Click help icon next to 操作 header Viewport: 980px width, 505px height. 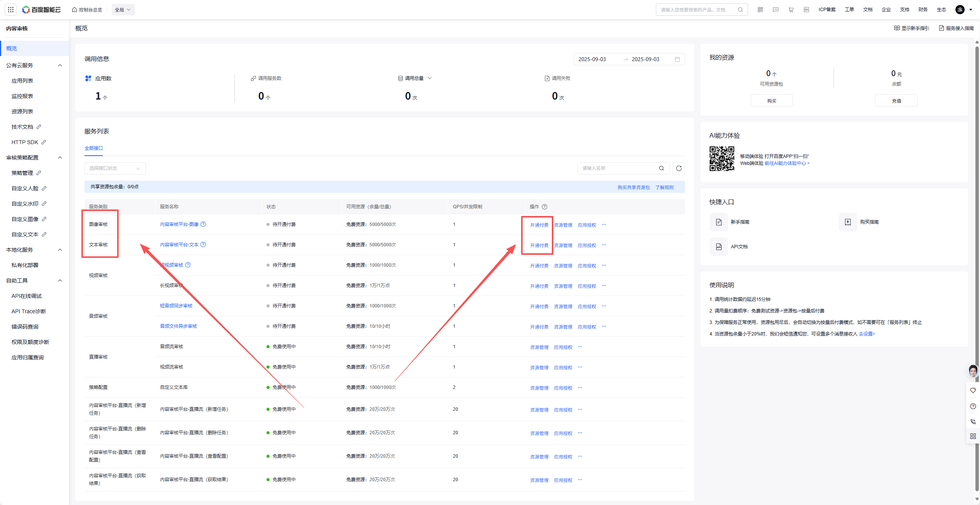click(x=545, y=207)
